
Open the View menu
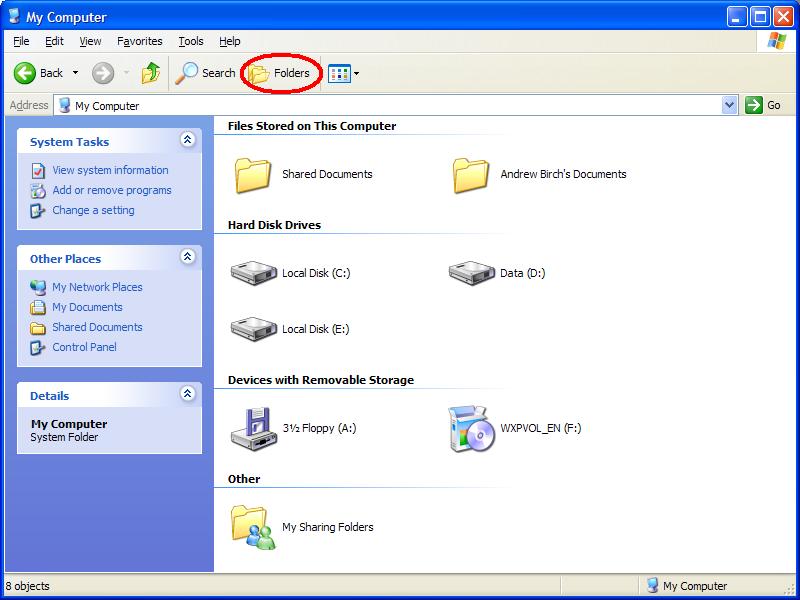(x=90, y=41)
